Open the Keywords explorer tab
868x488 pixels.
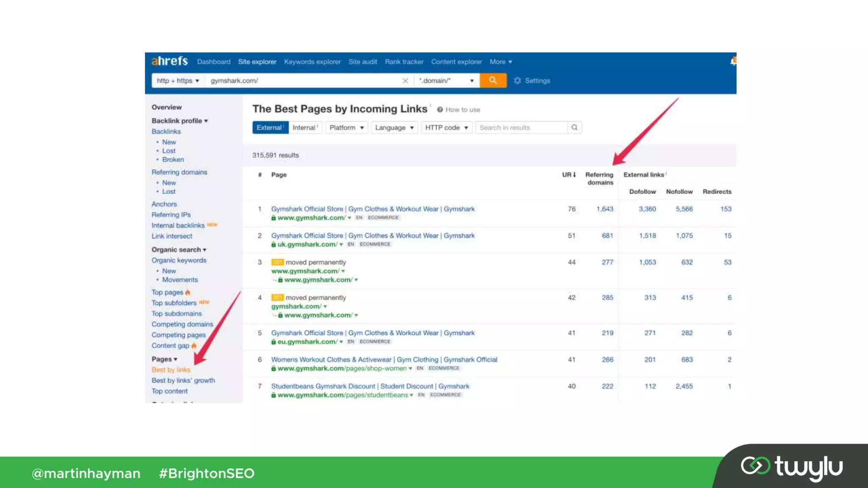pyautogui.click(x=312, y=62)
